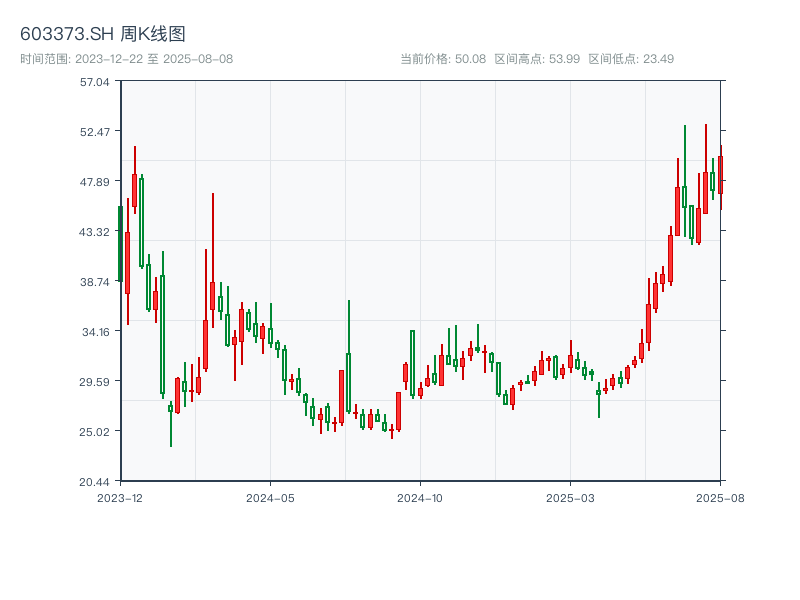
Task: Click the 57.04 y-axis label
Action: click(x=94, y=82)
